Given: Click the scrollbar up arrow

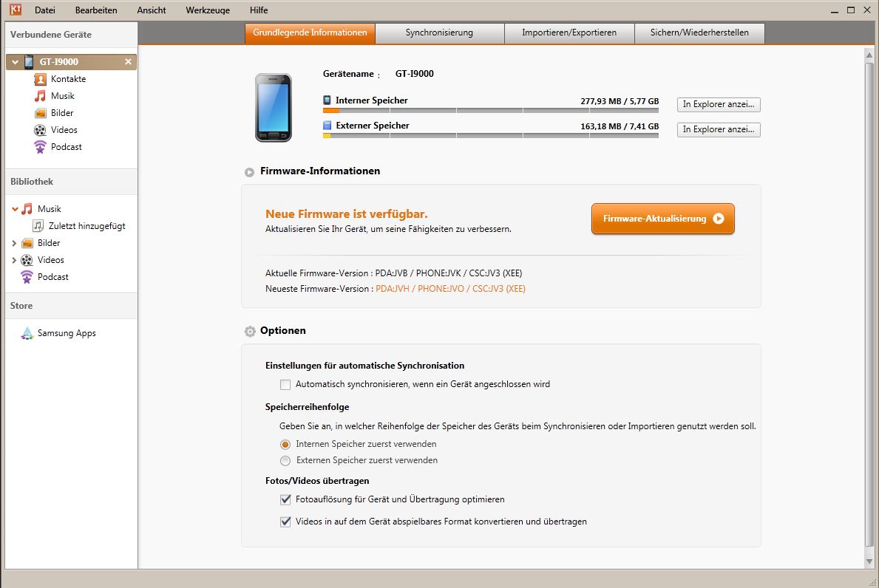Looking at the screenshot, I should (x=869, y=55).
